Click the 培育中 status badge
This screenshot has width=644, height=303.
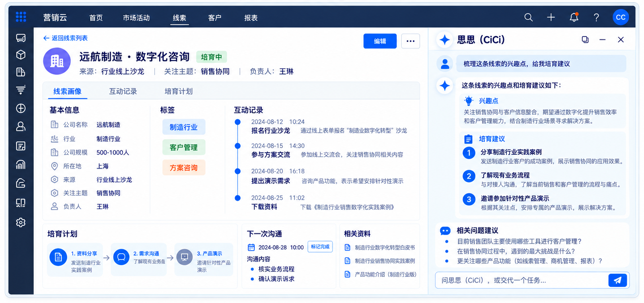(212, 57)
